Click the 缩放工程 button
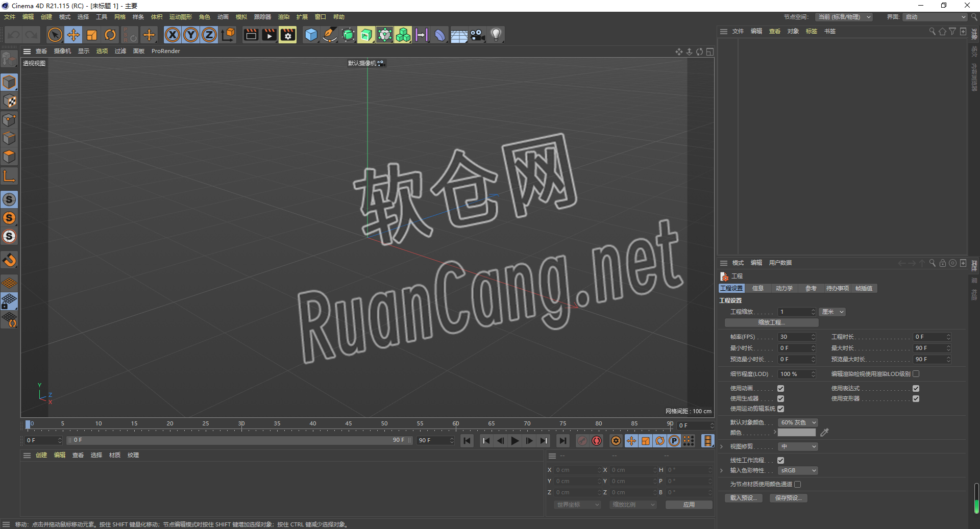 [771, 322]
